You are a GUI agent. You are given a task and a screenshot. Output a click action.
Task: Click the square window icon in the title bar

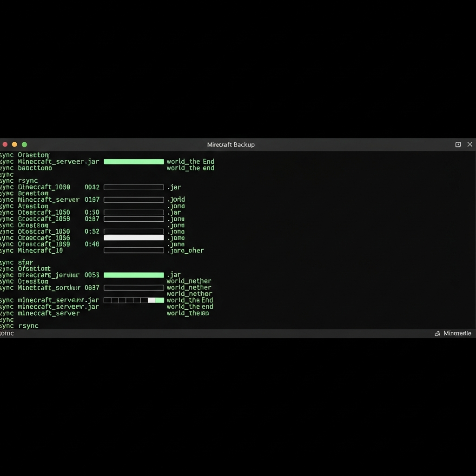pos(458,145)
